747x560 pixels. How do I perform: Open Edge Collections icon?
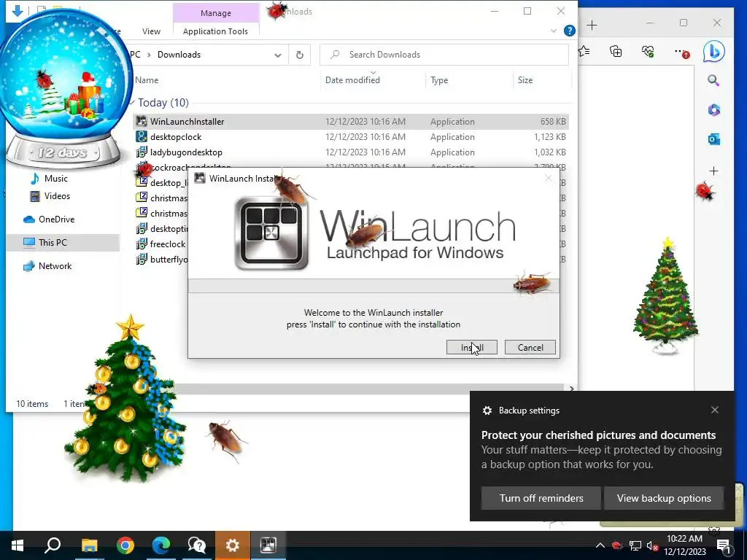tap(616, 51)
